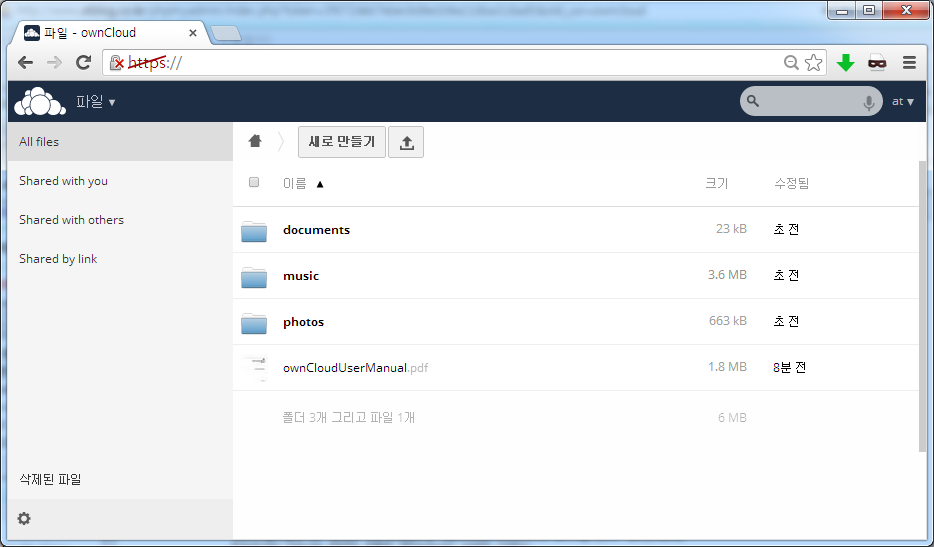This screenshot has width=934, height=547.
Task: Click the documents folder icon
Action: point(254,231)
